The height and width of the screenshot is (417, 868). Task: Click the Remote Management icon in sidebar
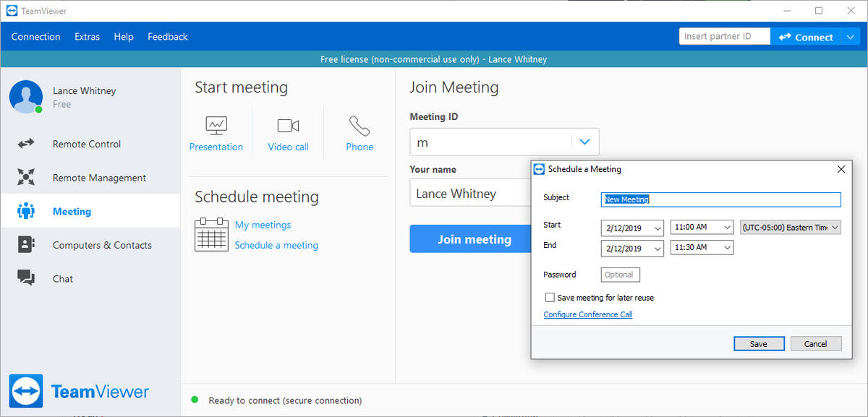click(26, 177)
